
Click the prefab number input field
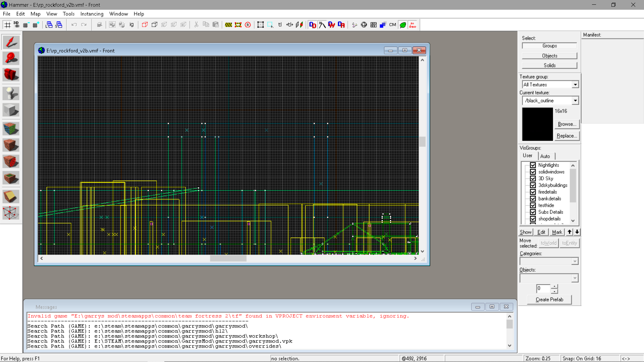[543, 289]
